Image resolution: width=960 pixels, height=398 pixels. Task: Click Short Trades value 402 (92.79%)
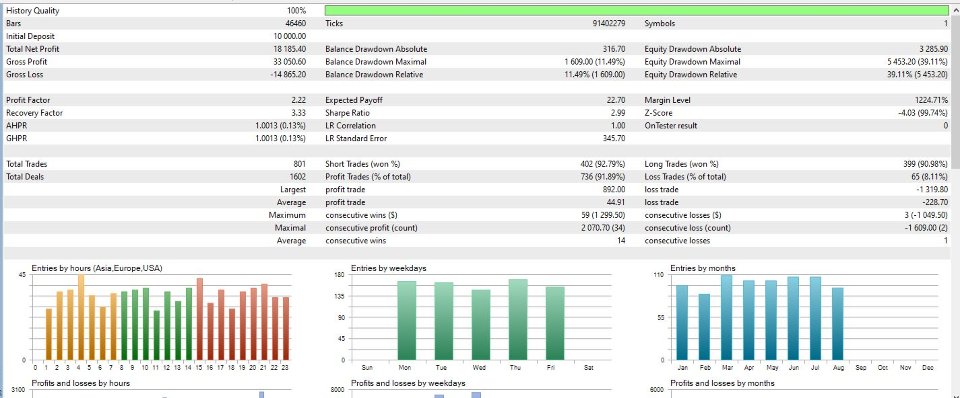(603, 164)
